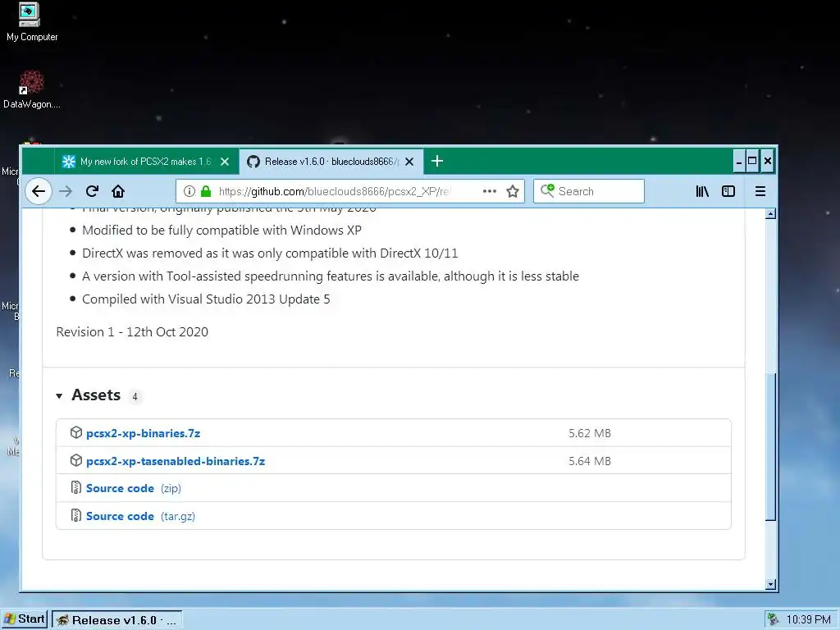Switch to 'My new fork of PCSX2' tab
The height and width of the screenshot is (630, 840).
(146, 162)
